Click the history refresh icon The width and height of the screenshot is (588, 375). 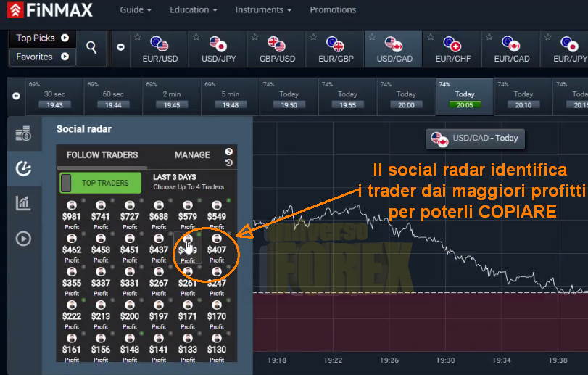click(x=229, y=162)
